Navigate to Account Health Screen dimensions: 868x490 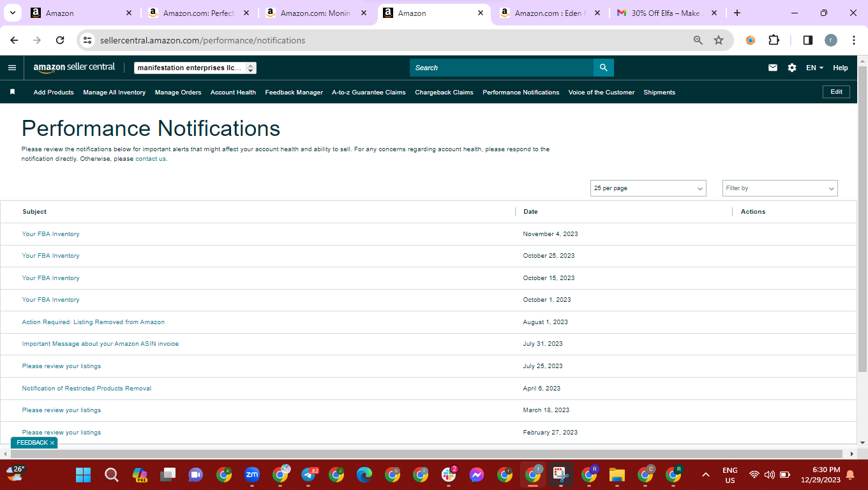tap(233, 93)
